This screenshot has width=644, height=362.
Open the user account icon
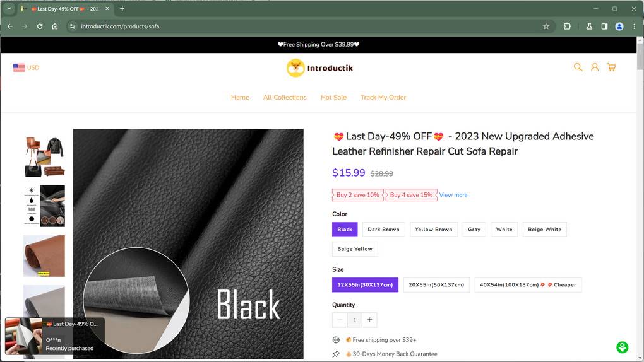coord(595,67)
